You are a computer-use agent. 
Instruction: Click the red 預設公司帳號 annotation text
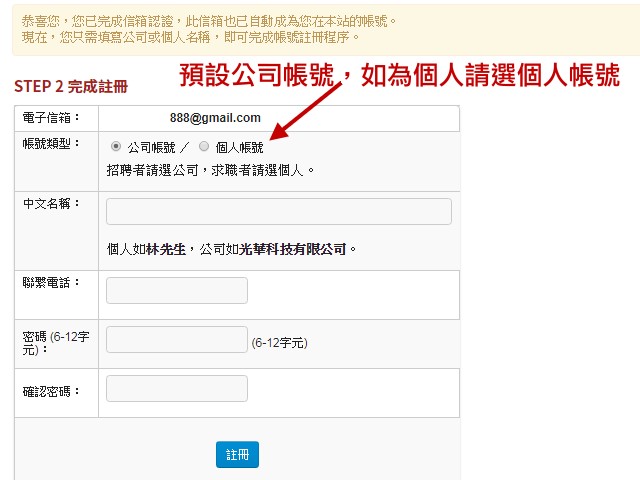(400, 76)
